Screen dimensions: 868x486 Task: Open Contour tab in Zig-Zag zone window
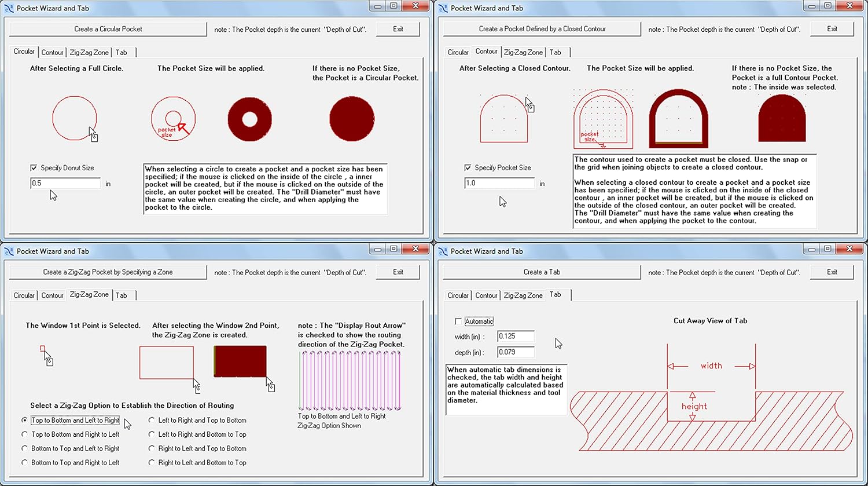click(x=52, y=295)
